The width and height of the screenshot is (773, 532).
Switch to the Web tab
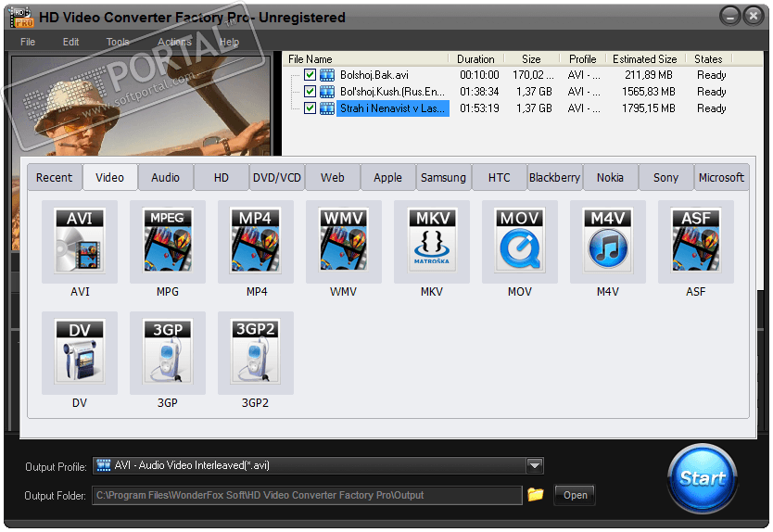332,178
